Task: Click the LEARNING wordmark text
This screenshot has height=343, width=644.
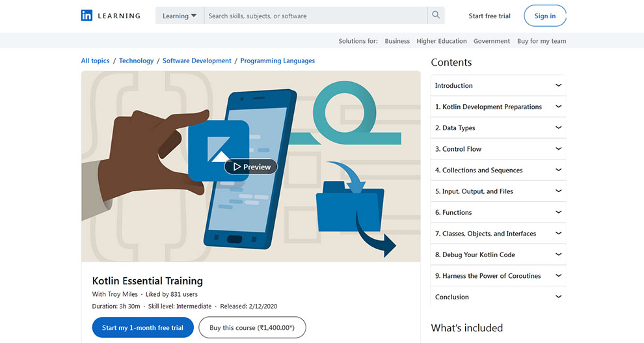Action: pos(119,16)
